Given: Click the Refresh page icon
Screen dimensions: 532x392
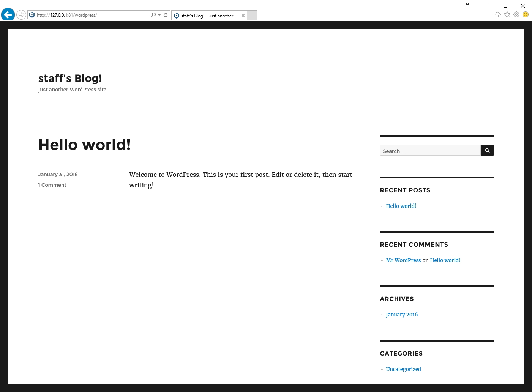Looking at the screenshot, I should click(166, 15).
